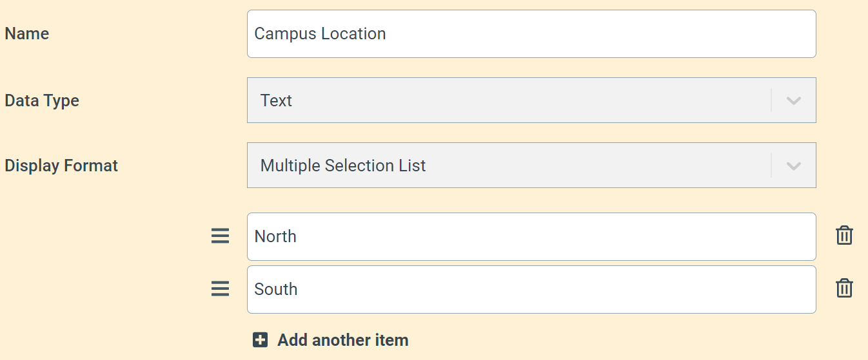Delete the North list item
Image resolution: width=868 pixels, height=360 pixels.
(x=844, y=236)
